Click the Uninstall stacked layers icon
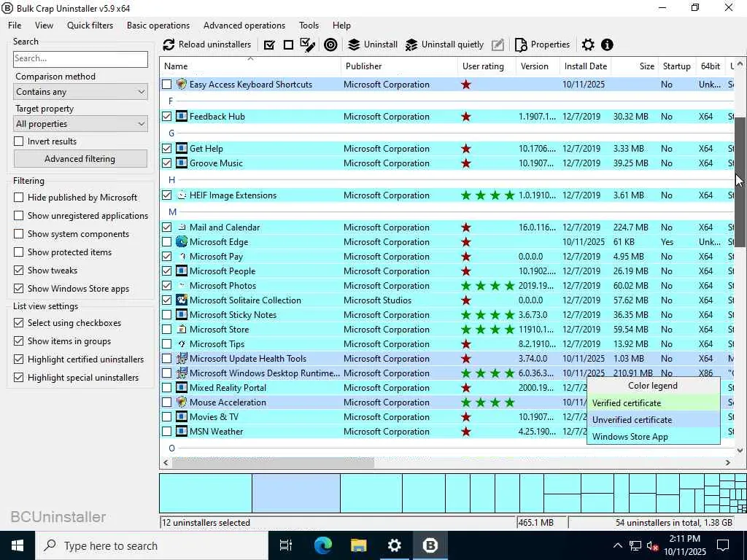 (x=354, y=44)
